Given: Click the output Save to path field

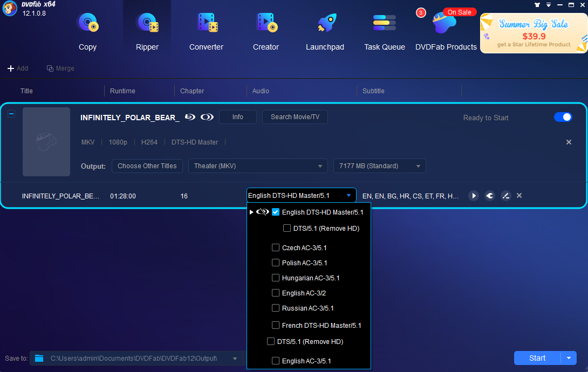Looking at the screenshot, I should 136,359.
